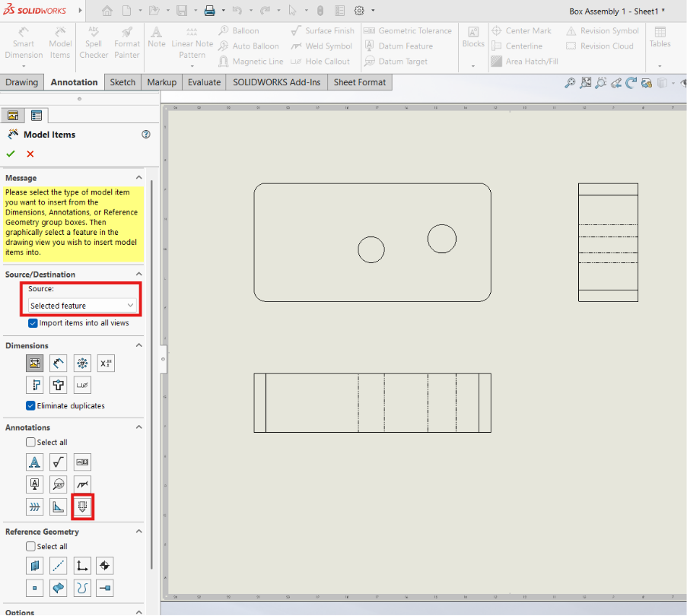
Task: Select the Surfaces reference geometry button
Action: (x=59, y=588)
